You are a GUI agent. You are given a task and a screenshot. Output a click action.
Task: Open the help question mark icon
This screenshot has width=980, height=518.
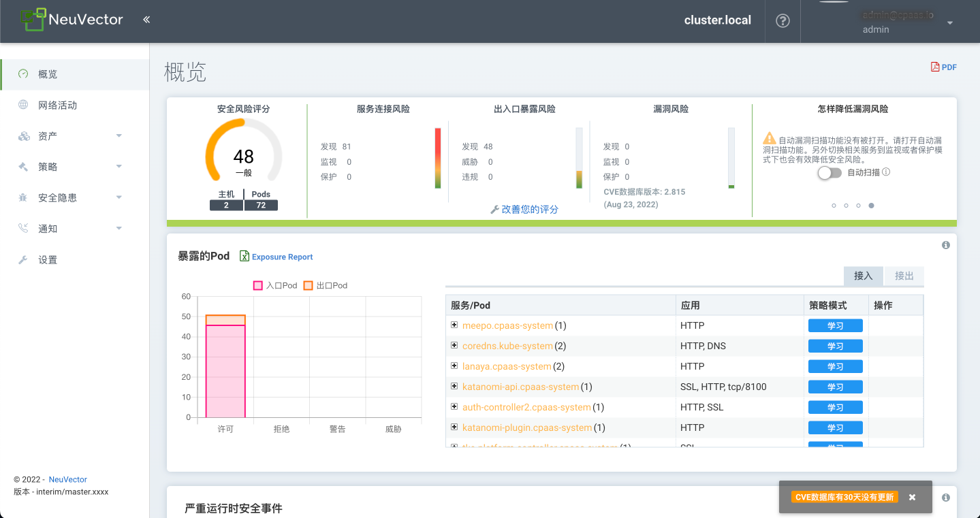click(x=783, y=20)
